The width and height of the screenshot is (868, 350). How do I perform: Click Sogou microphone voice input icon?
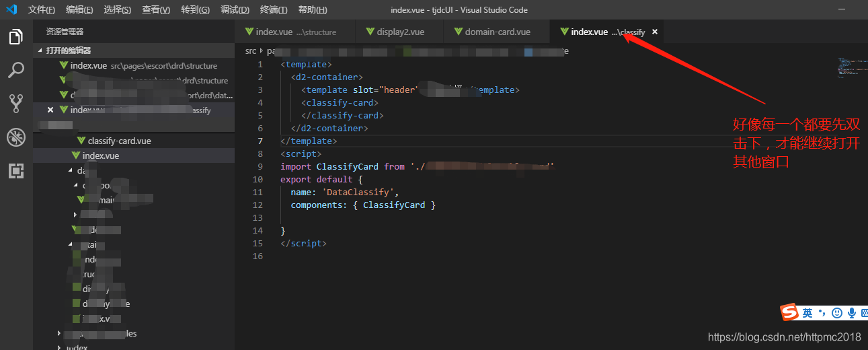point(852,313)
